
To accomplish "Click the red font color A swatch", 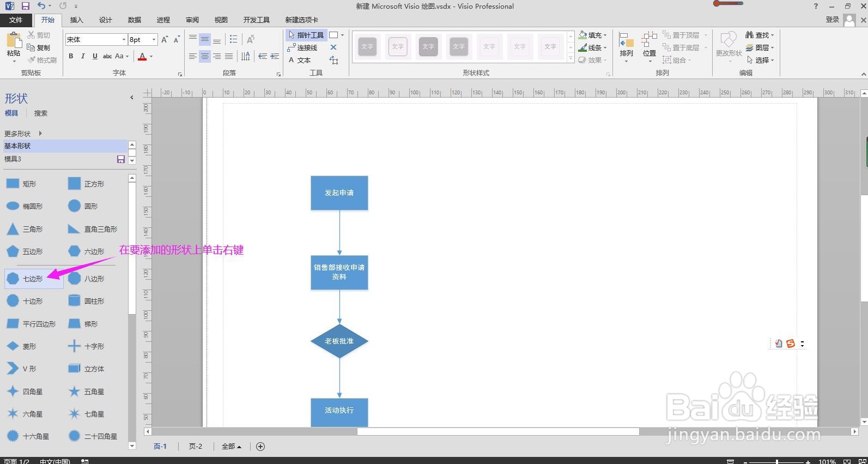I will click(x=142, y=56).
